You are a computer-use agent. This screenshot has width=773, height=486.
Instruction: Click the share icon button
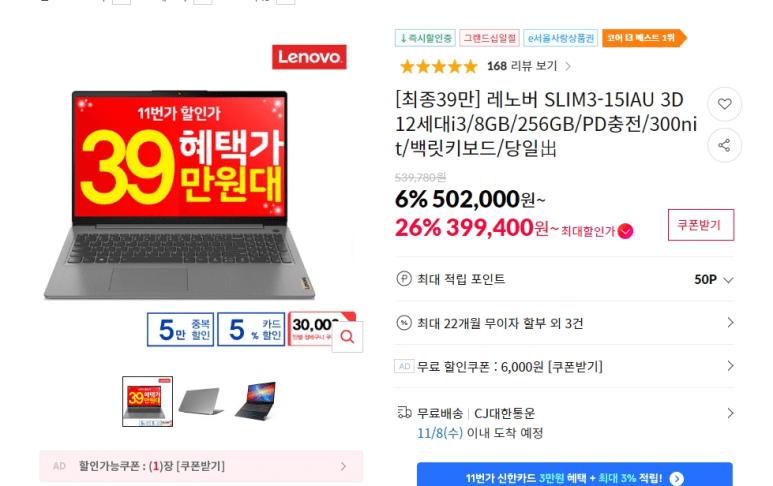pyautogui.click(x=724, y=145)
